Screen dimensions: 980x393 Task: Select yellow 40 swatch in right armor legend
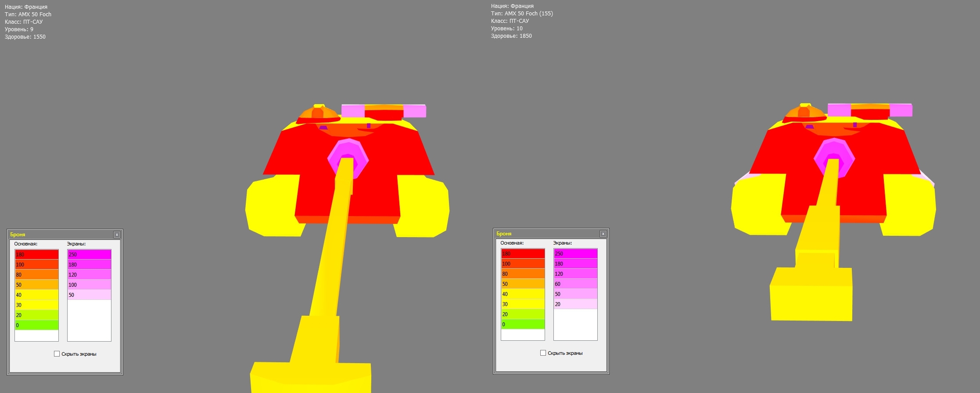(x=523, y=294)
